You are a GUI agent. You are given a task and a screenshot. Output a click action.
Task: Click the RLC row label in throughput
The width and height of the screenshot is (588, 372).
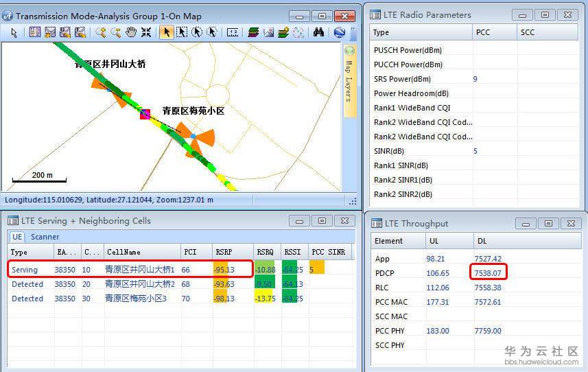coord(381,288)
